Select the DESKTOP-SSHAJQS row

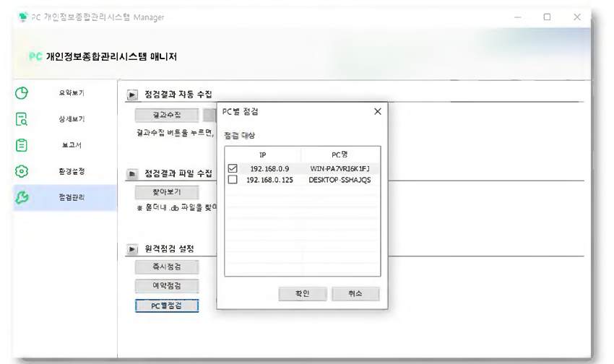[340, 180]
